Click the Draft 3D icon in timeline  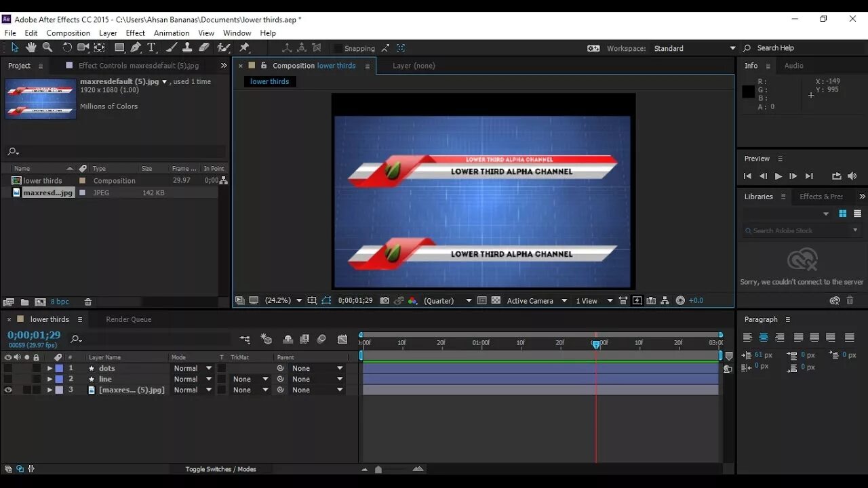point(267,339)
